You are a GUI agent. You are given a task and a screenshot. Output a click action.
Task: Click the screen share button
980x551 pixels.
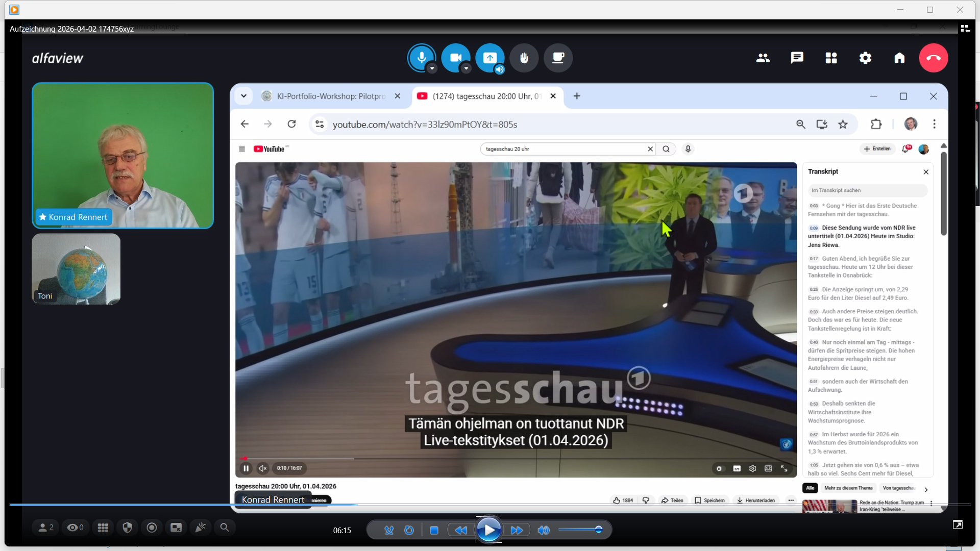pos(489,57)
